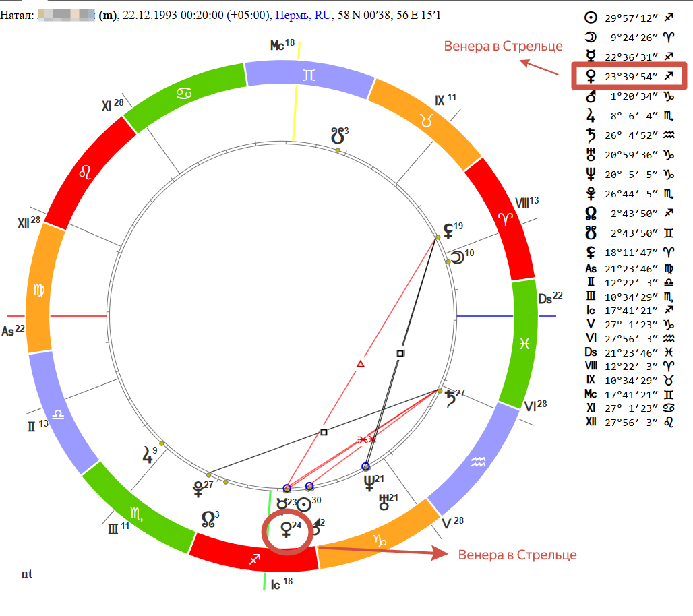The width and height of the screenshot is (693, 616).
Task: Click the Pluto 27 glyph on the chart wheel
Action: (198, 489)
